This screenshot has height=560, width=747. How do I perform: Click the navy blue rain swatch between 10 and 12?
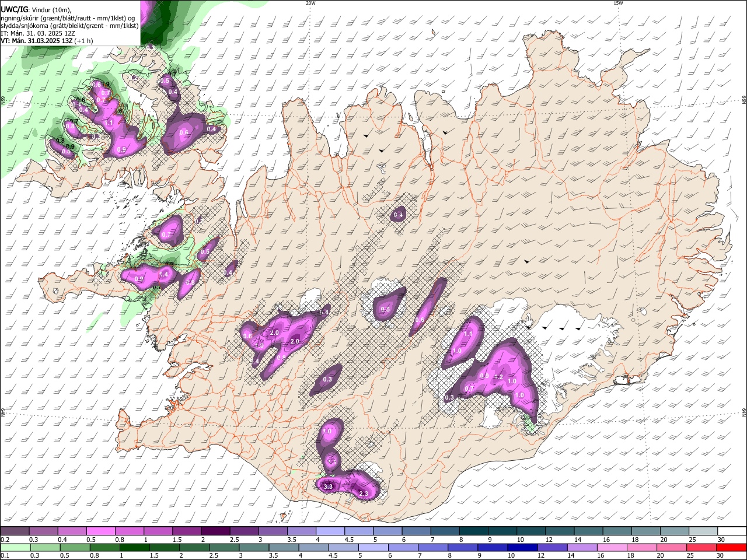[521, 547]
